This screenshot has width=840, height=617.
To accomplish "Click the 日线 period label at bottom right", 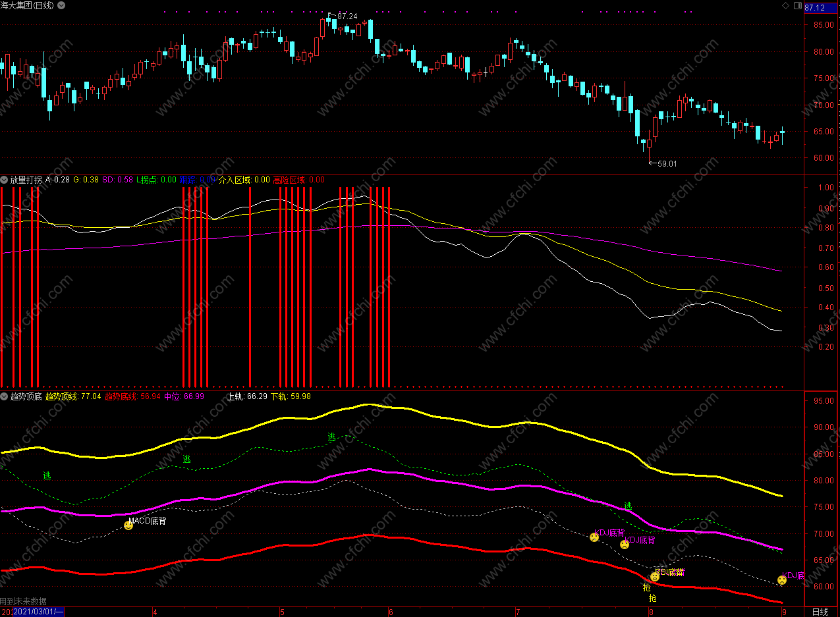I will pos(820,612).
